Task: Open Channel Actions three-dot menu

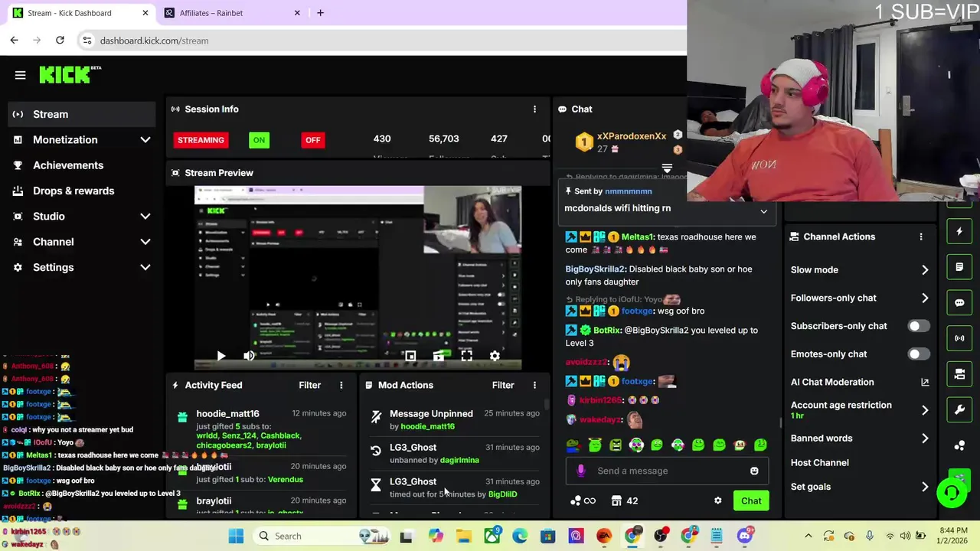Action: [921, 236]
